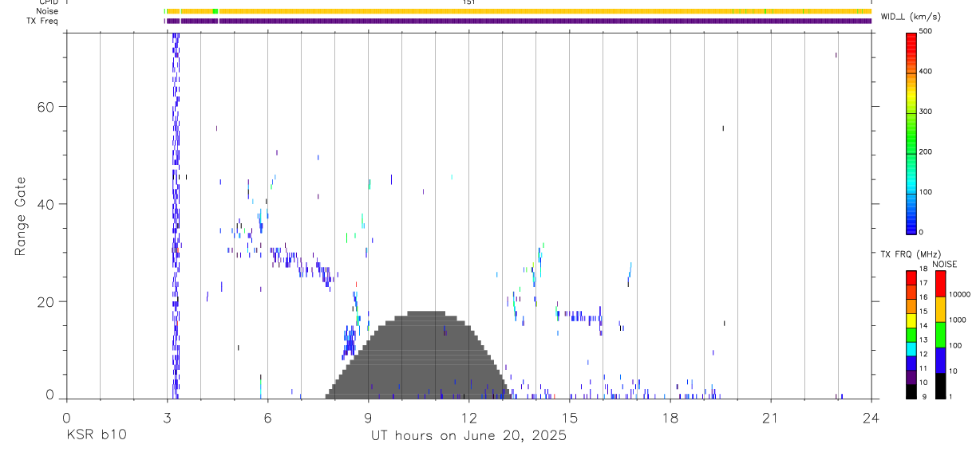
Task: Click the blue vertical data streak near 3 UT
Action: 175,215
